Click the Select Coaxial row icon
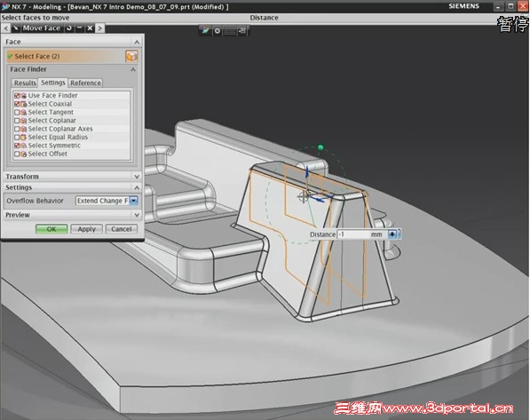The height and width of the screenshot is (420, 530). [x=24, y=104]
